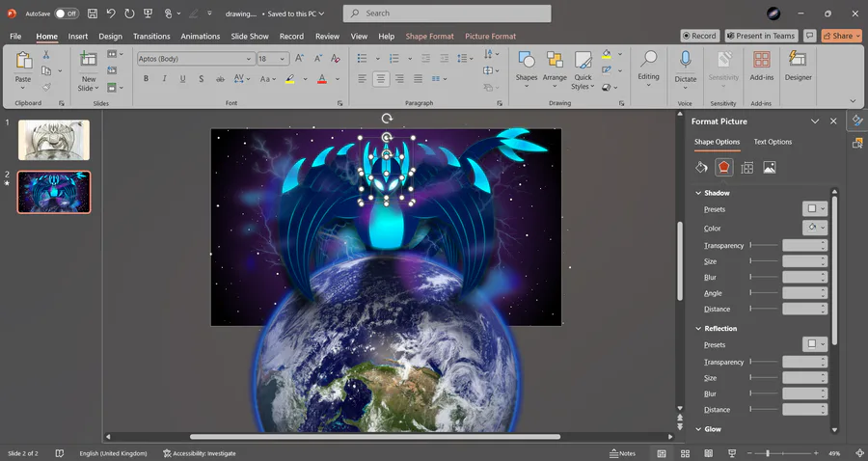Clear all formatting
This screenshot has width=868, height=461.
tap(336, 58)
